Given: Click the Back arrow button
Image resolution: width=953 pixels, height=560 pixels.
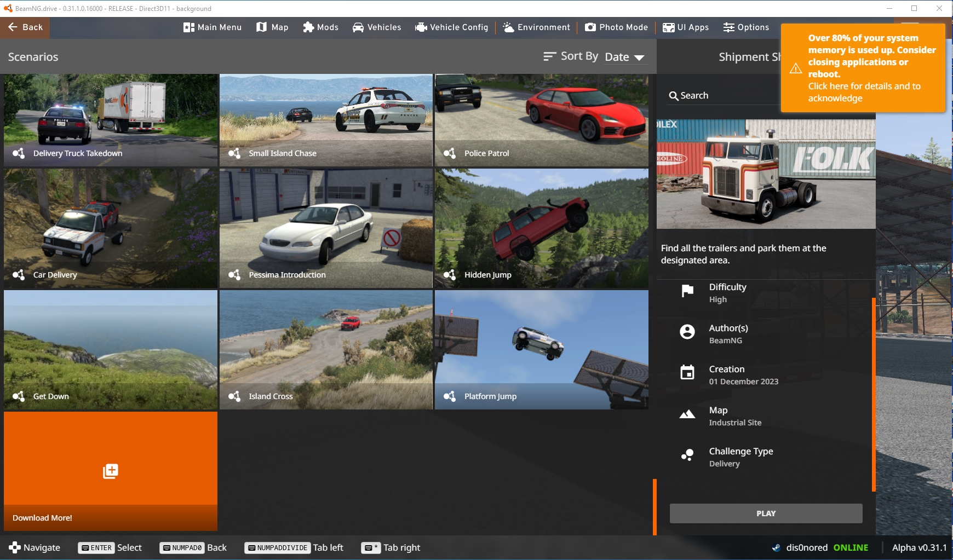Looking at the screenshot, I should pos(25,27).
